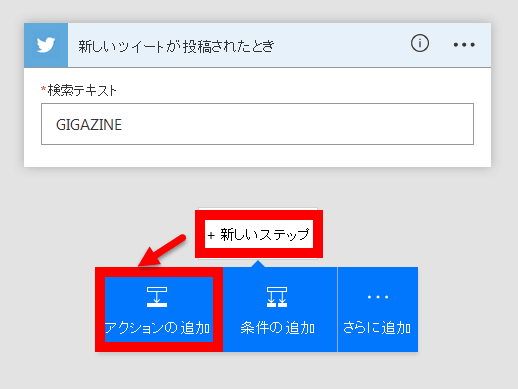This screenshot has height=389, width=518.
Task: Click the Twitter bird icon
Action: click(x=46, y=45)
